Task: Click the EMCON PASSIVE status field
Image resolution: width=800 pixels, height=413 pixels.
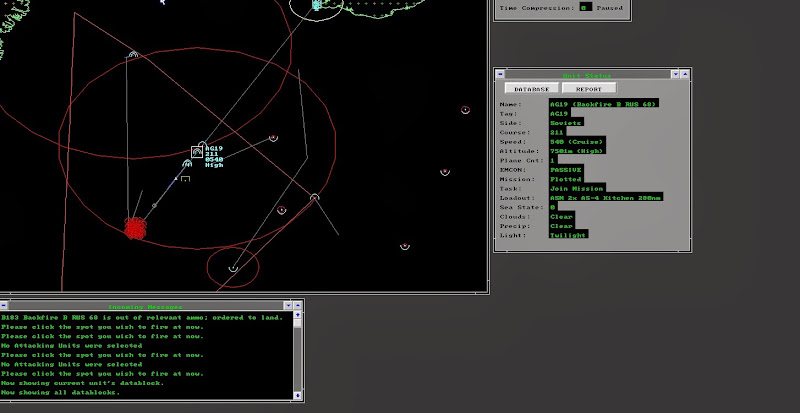Action: (566, 169)
